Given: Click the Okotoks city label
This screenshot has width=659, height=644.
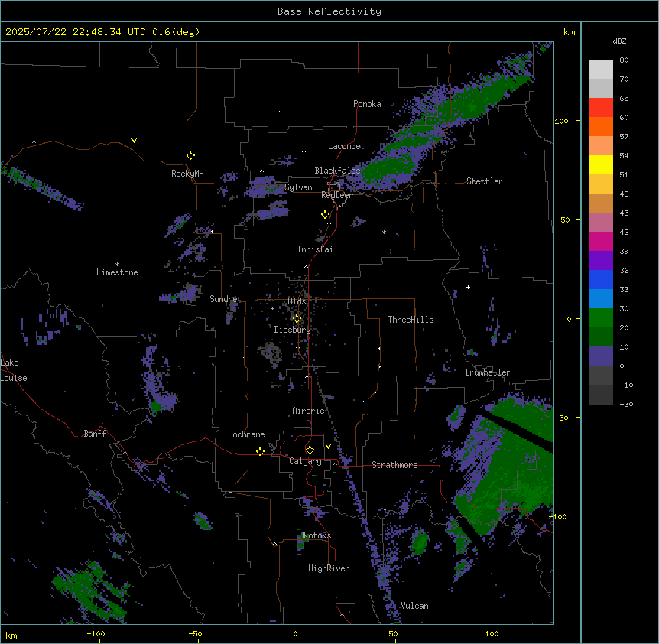Looking at the screenshot, I should (x=315, y=535).
